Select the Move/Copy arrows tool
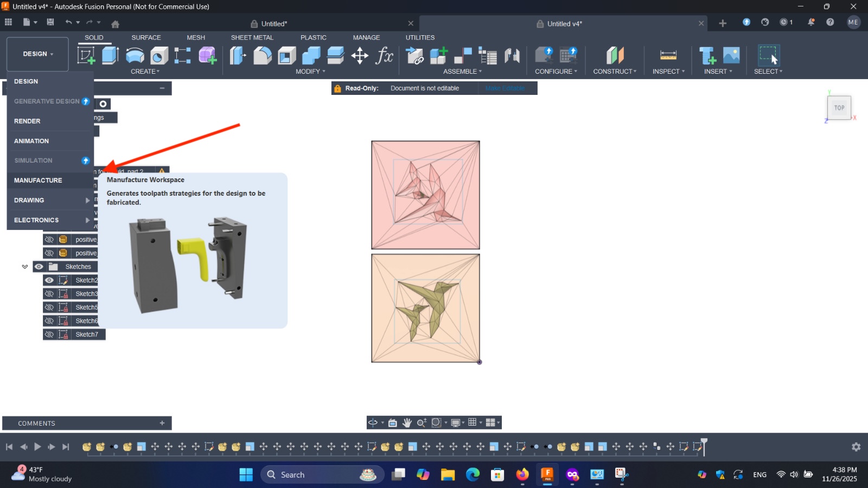The image size is (868, 488). [x=360, y=55]
